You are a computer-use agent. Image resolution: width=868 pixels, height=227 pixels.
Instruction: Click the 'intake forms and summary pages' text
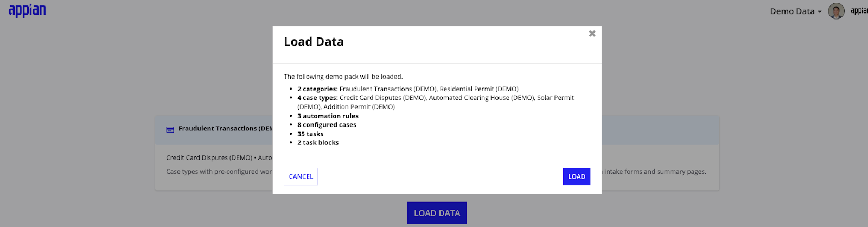pyautogui.click(x=655, y=172)
